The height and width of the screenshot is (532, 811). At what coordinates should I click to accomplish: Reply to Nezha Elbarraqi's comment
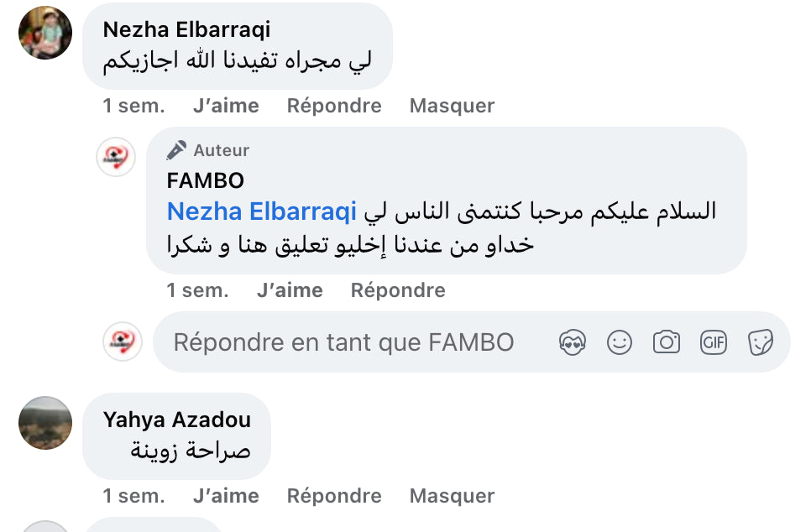[334, 106]
